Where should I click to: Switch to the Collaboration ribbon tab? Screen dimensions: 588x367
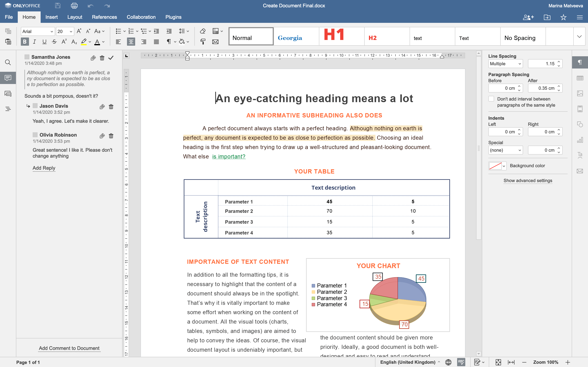141,17
